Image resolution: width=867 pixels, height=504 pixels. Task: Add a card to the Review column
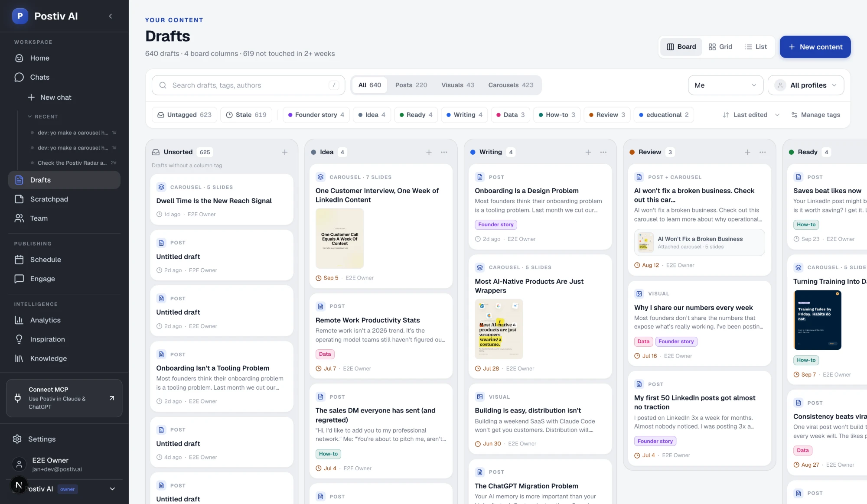coord(747,152)
